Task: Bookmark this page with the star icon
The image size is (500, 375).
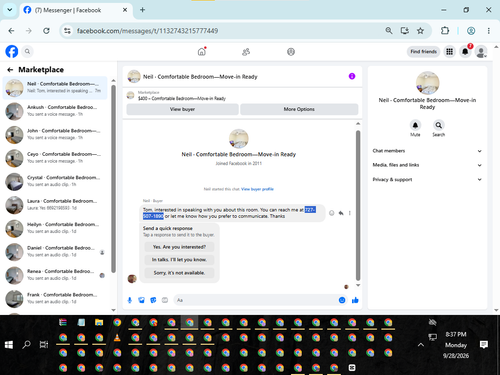Action: click(420, 31)
